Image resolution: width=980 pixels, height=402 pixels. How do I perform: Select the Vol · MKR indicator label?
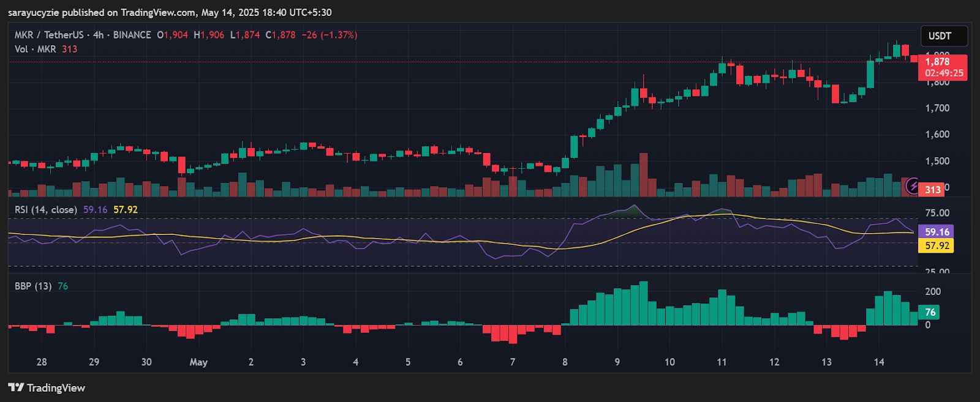click(35, 49)
